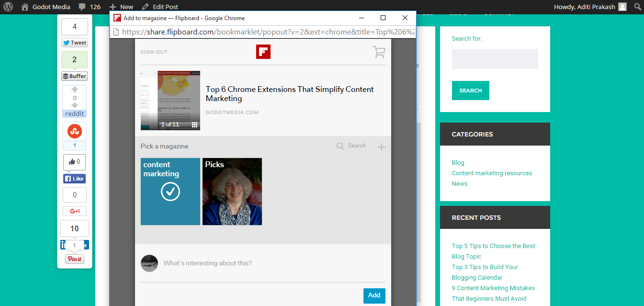Viewport: 644px width, 306px height.
Task: Downvote the post with reddit's down arrow
Action: [75, 105]
